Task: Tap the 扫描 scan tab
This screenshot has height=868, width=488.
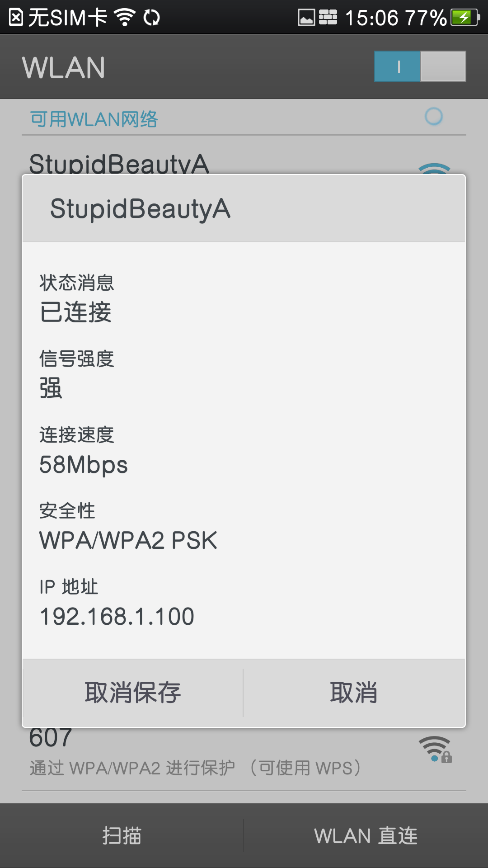Action: click(122, 835)
